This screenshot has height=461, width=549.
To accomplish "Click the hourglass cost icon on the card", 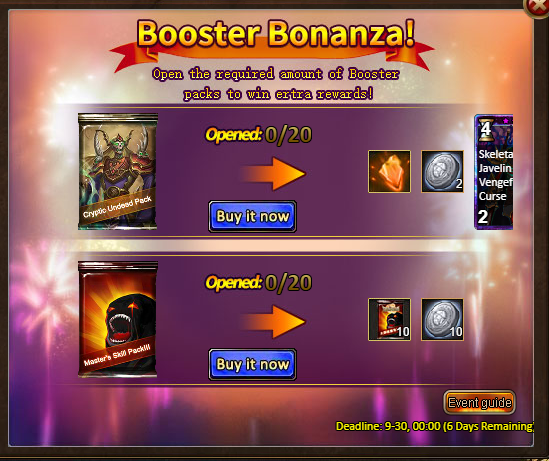I will [x=486, y=129].
